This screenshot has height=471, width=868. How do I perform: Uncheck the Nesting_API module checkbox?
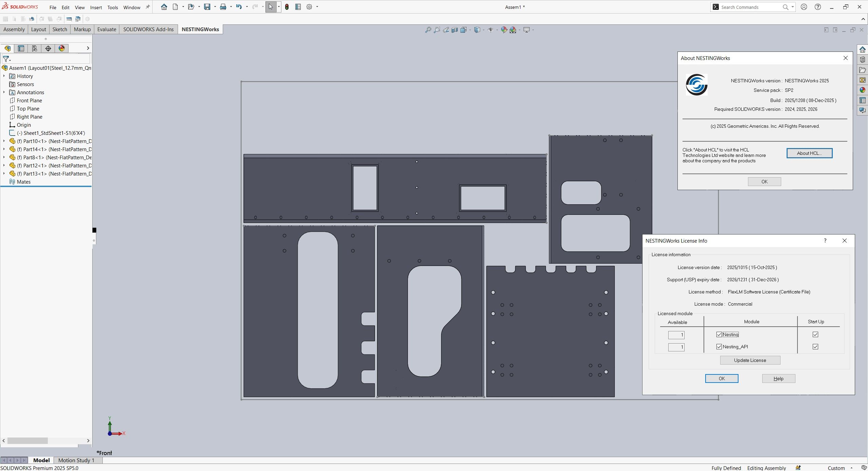click(719, 347)
